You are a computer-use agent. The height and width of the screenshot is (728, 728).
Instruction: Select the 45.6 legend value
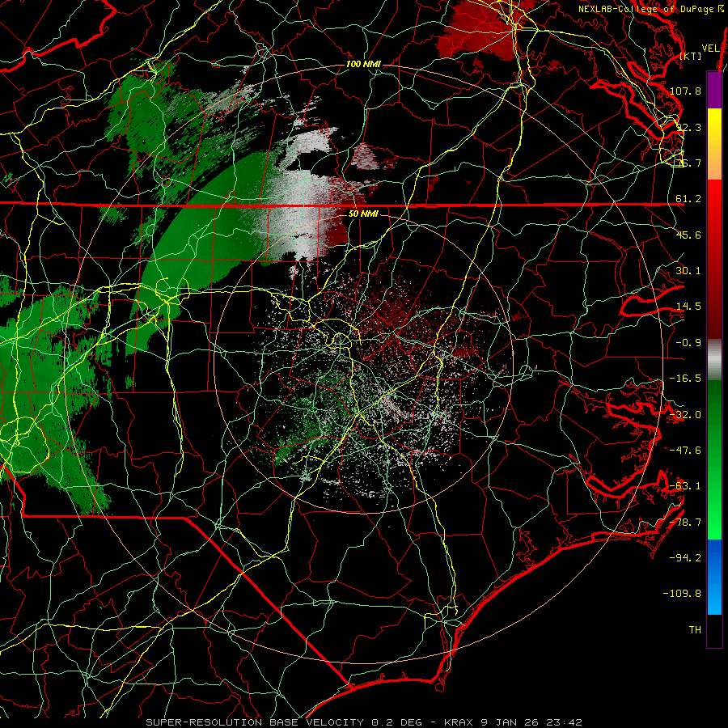688,235
